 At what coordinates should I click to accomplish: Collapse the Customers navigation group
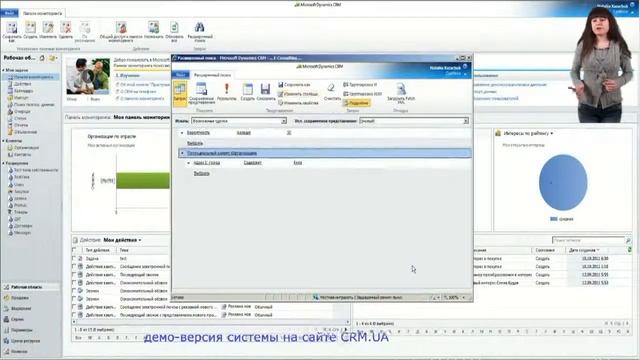pyautogui.click(x=4, y=141)
